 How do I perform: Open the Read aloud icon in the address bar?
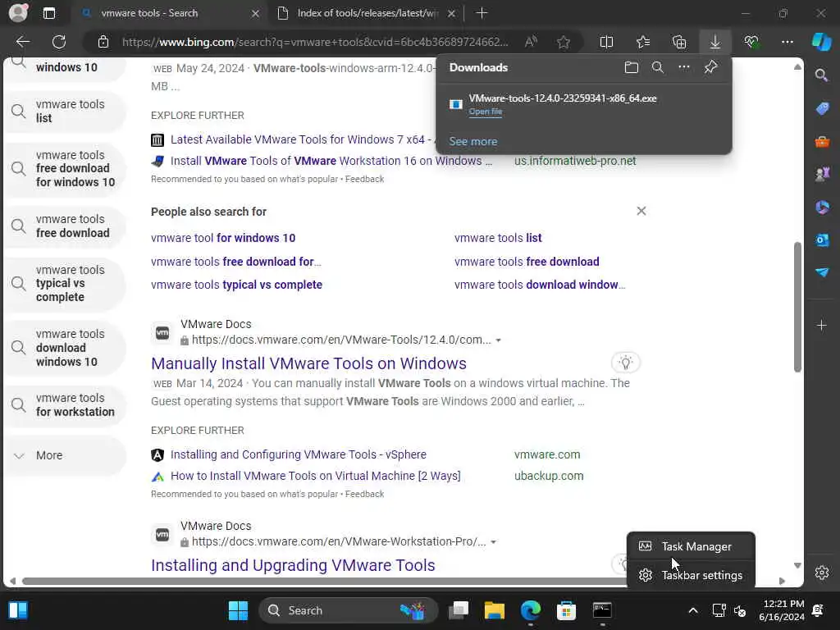[531, 42]
